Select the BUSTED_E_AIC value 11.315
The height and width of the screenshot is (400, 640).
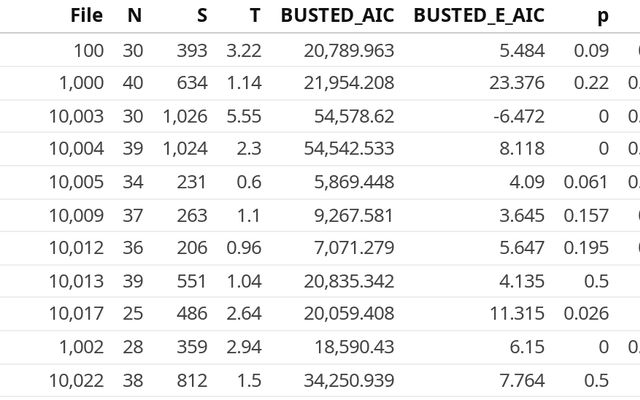pos(514,314)
